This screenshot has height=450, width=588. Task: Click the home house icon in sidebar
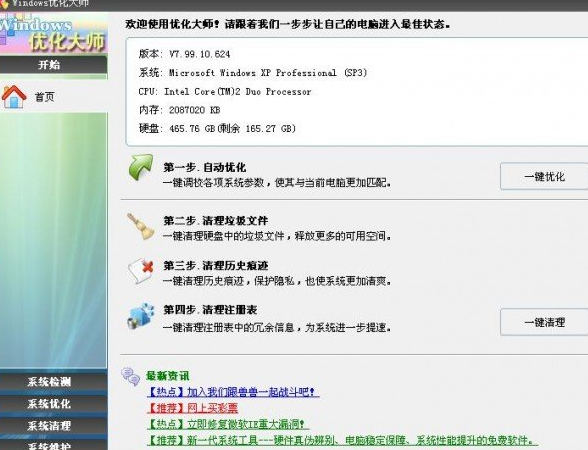click(x=14, y=96)
